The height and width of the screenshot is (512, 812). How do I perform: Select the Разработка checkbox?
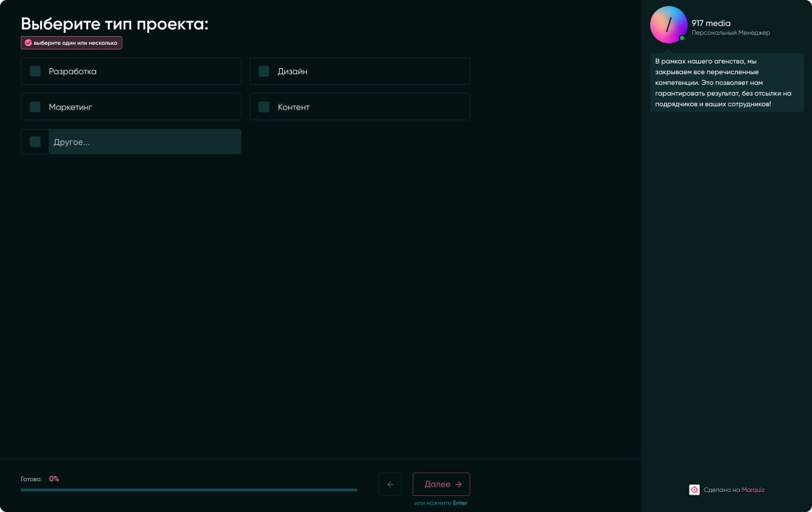(x=35, y=71)
